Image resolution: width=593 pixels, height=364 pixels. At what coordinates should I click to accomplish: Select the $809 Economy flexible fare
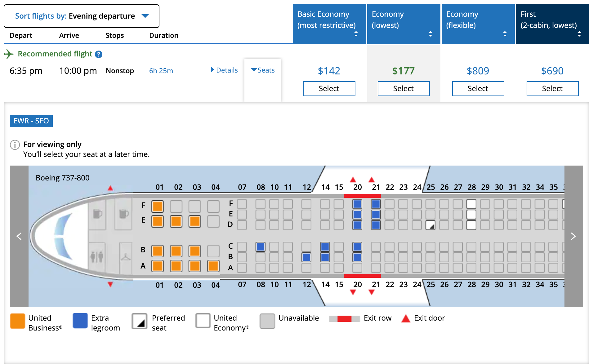[478, 89]
